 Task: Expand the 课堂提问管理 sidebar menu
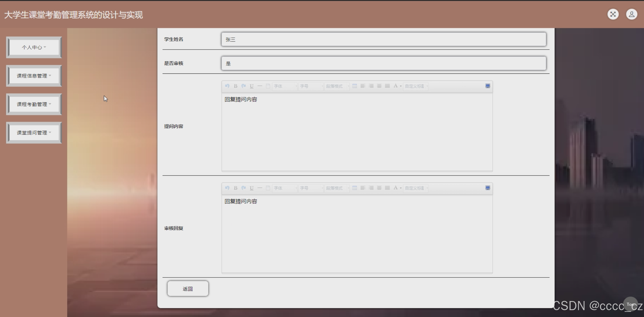click(x=34, y=133)
